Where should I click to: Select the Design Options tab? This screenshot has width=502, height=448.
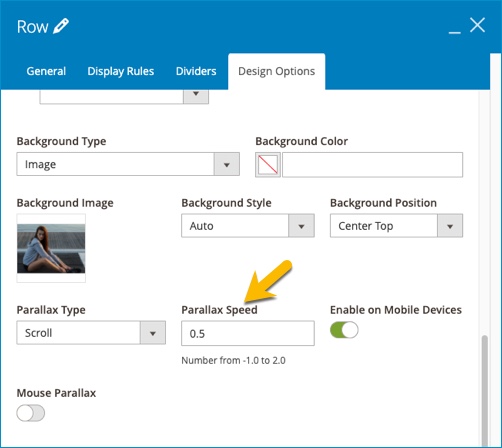pos(277,71)
